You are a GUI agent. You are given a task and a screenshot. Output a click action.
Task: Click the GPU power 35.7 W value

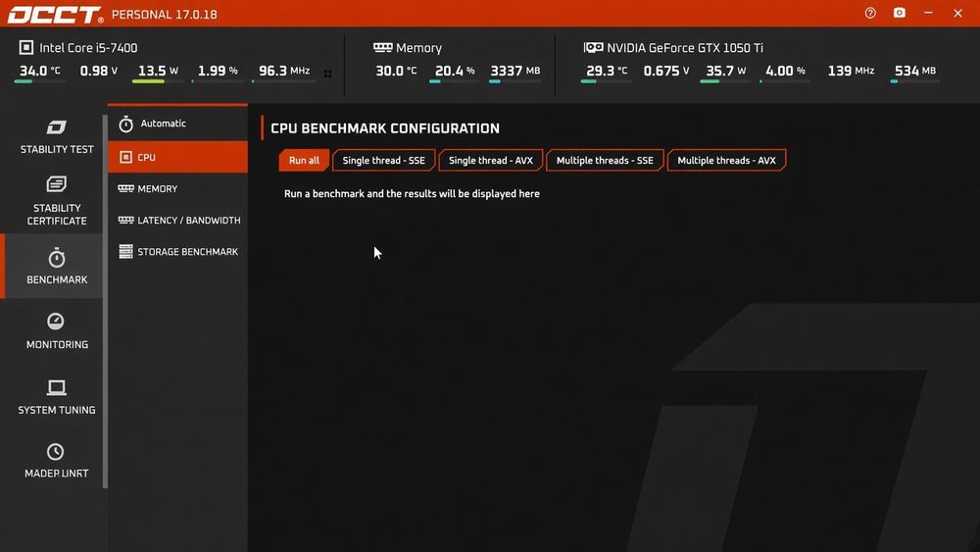(725, 71)
